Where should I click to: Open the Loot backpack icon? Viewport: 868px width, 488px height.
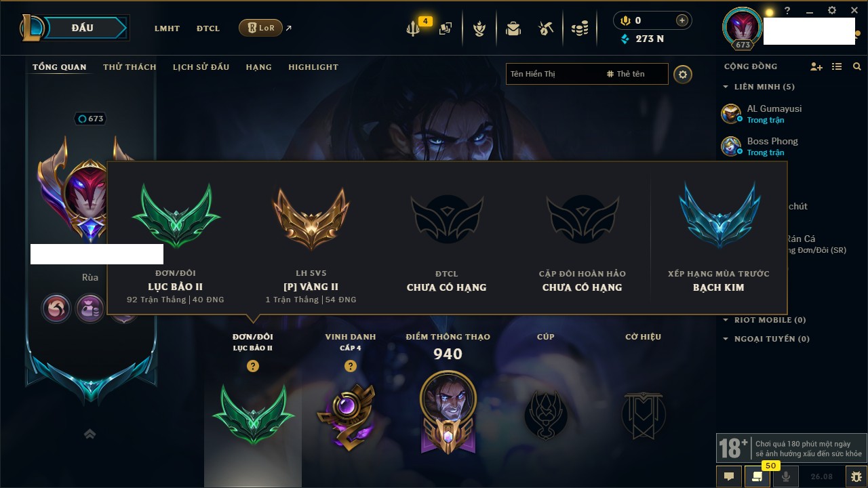click(513, 28)
